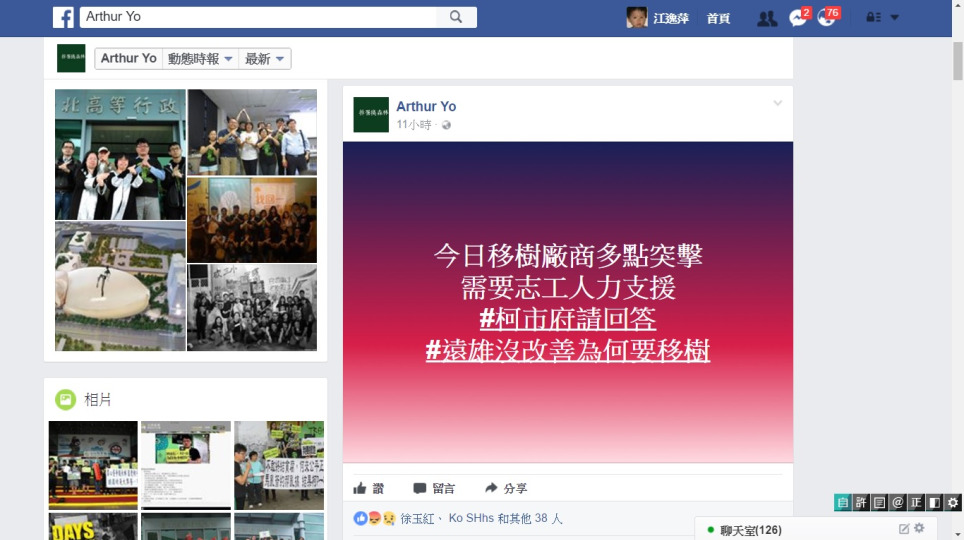Click the 分享 share button
This screenshot has height=540, width=964.
click(x=505, y=488)
